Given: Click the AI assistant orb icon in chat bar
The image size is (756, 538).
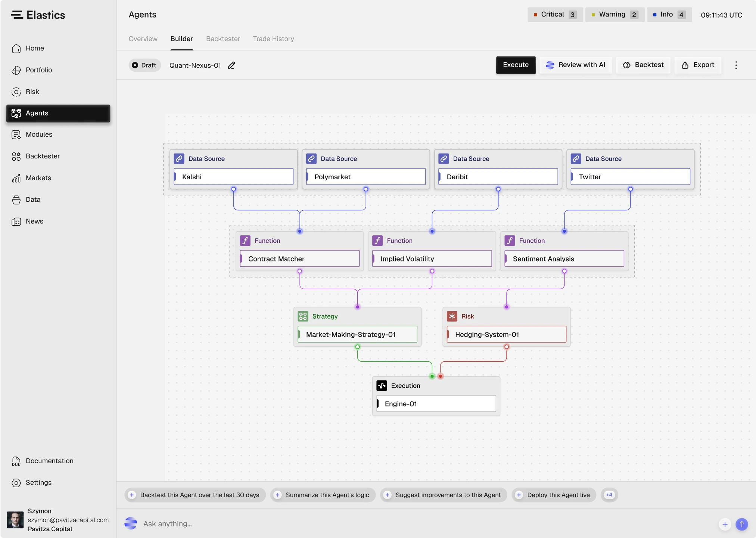Looking at the screenshot, I should coord(131,523).
